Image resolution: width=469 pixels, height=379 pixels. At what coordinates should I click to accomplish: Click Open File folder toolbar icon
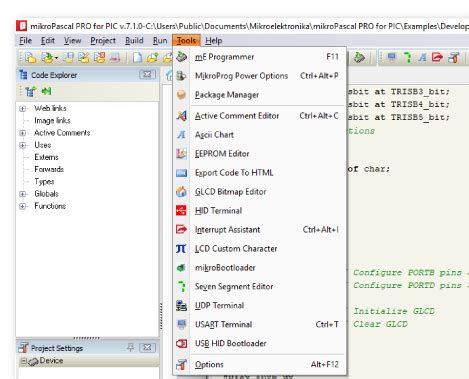click(153, 58)
